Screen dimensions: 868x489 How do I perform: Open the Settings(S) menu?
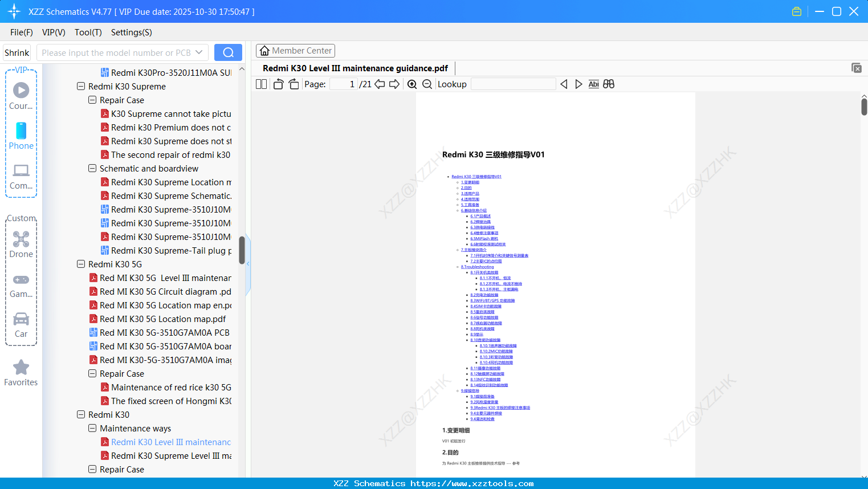(x=132, y=32)
